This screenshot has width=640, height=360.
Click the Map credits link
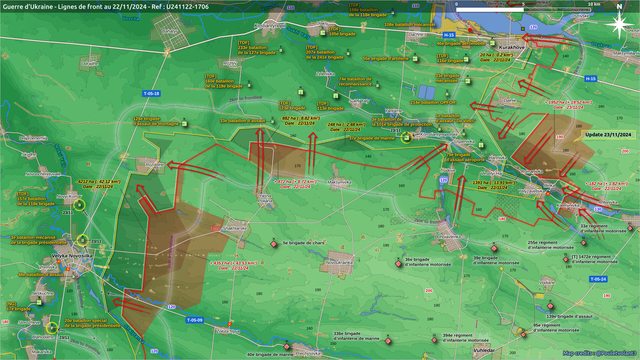600,353
